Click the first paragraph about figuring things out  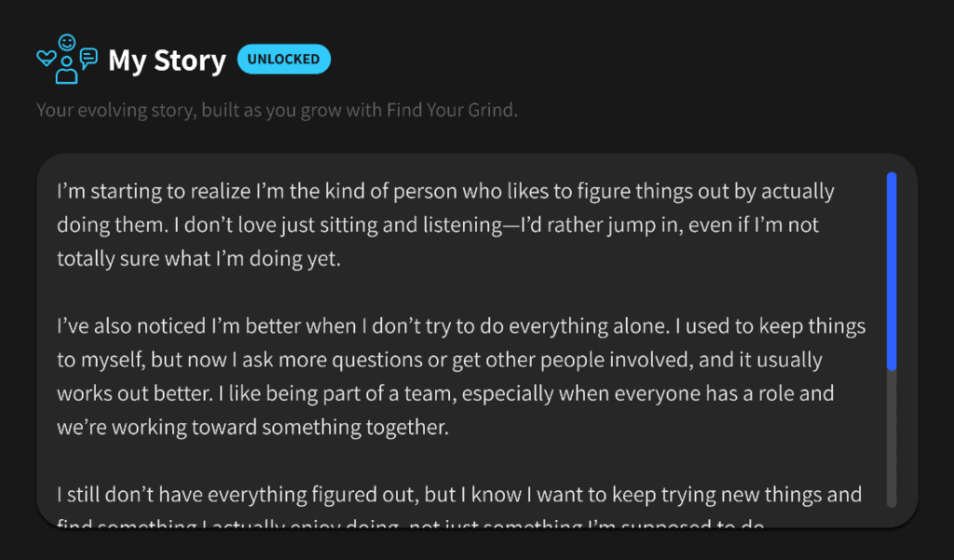point(445,225)
